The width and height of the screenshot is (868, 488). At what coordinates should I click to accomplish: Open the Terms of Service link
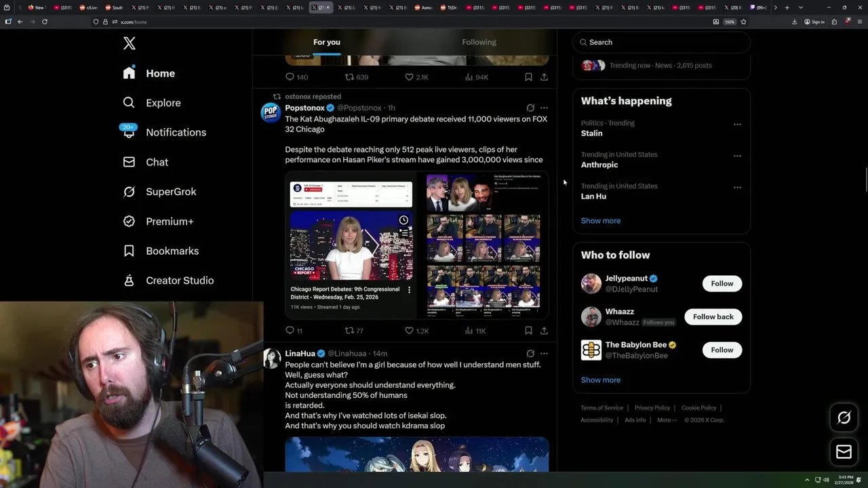(601, 408)
